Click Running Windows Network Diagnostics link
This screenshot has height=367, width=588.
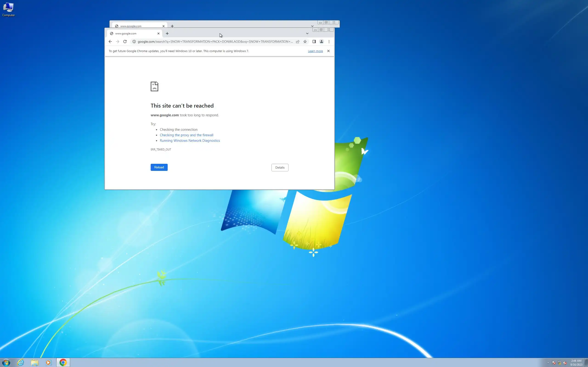[x=190, y=141]
